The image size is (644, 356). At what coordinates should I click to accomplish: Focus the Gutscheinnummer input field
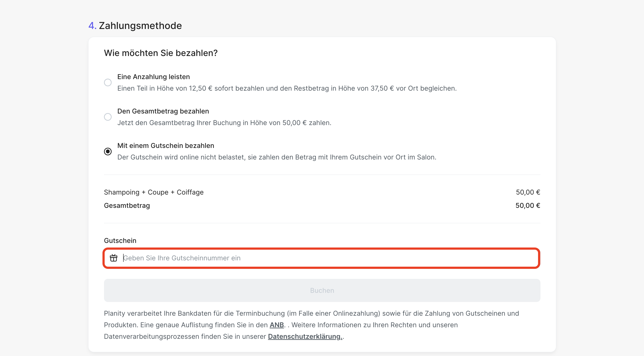(325, 258)
